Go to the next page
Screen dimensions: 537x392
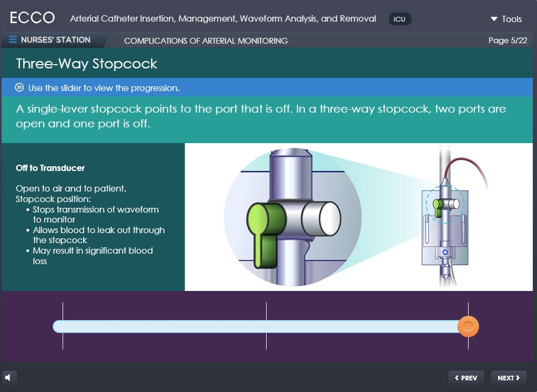click(508, 378)
